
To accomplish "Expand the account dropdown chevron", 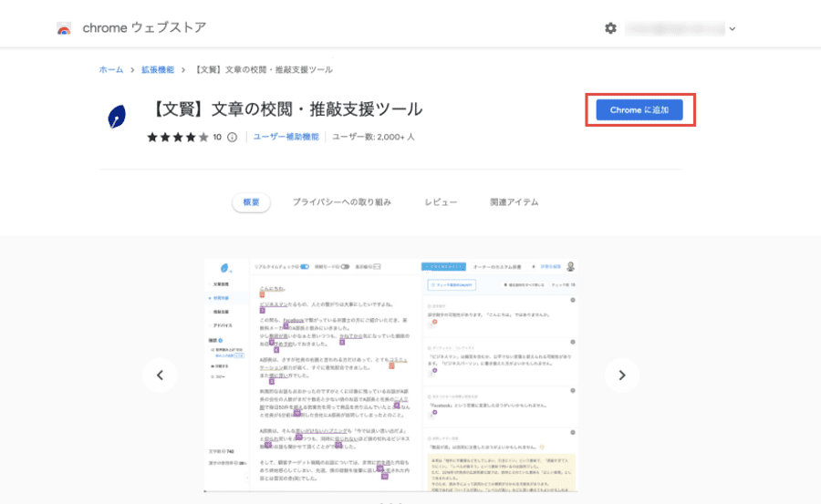I will point(733,29).
